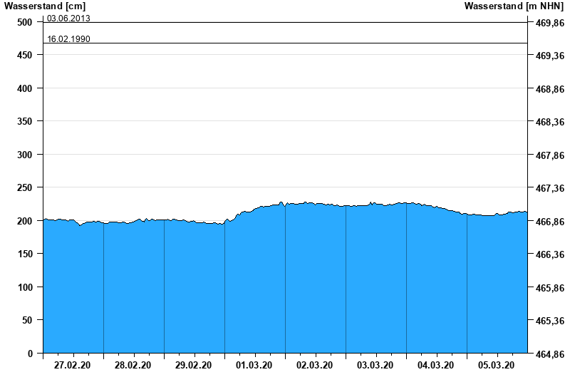Click the 28.02.20 date label
Viewport: 570px width, 392px height.
click(133, 366)
